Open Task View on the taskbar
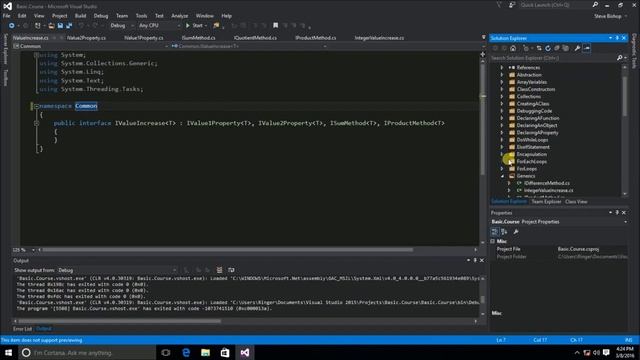The height and width of the screenshot is (360, 640). click(166, 353)
